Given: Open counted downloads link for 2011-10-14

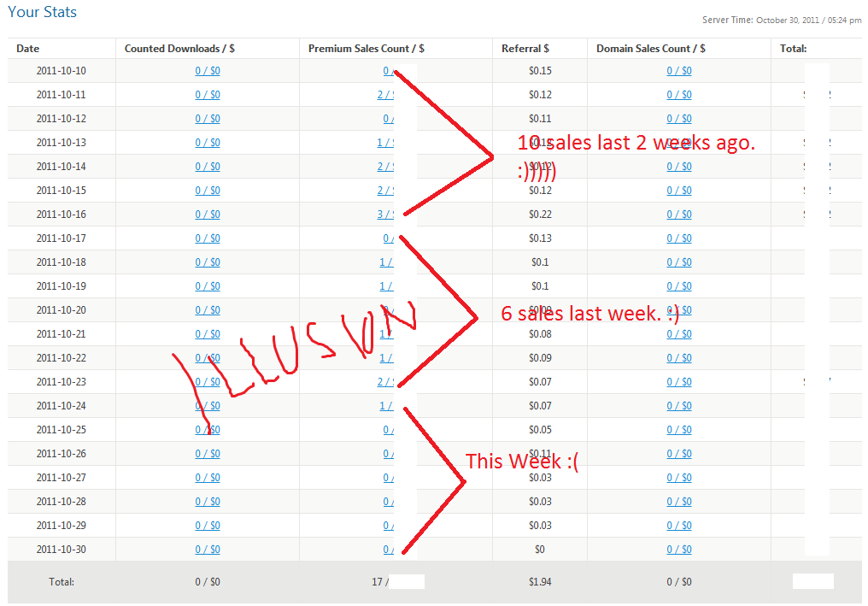Looking at the screenshot, I should click(208, 167).
